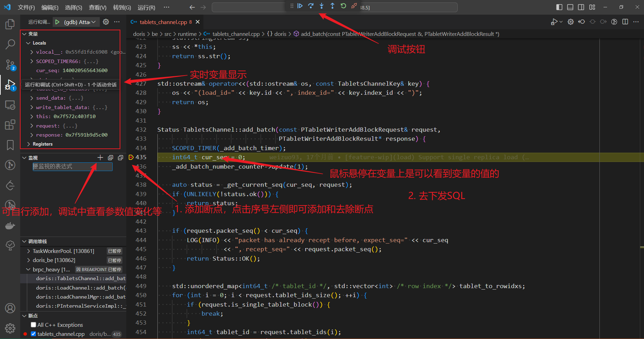Click the watch expression input field
The width and height of the screenshot is (644, 339).
pos(72,167)
